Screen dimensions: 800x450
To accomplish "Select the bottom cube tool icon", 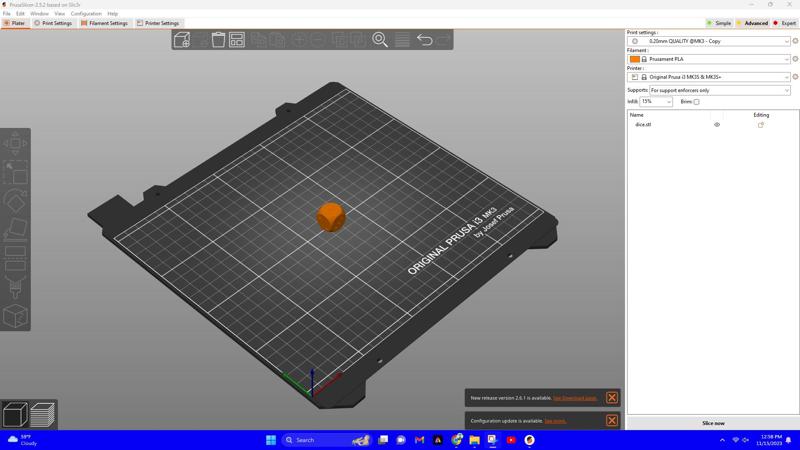I will (15, 316).
